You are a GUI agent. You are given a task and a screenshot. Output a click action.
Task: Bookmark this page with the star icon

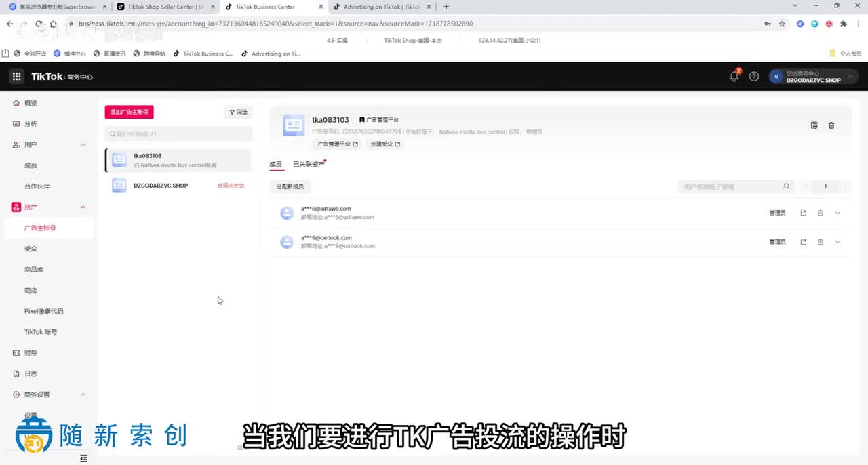[782, 24]
